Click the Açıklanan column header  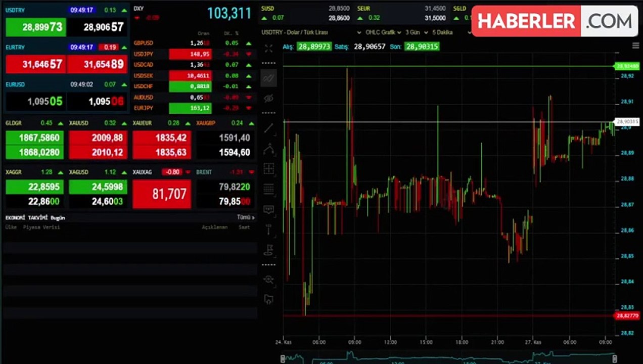(x=215, y=227)
